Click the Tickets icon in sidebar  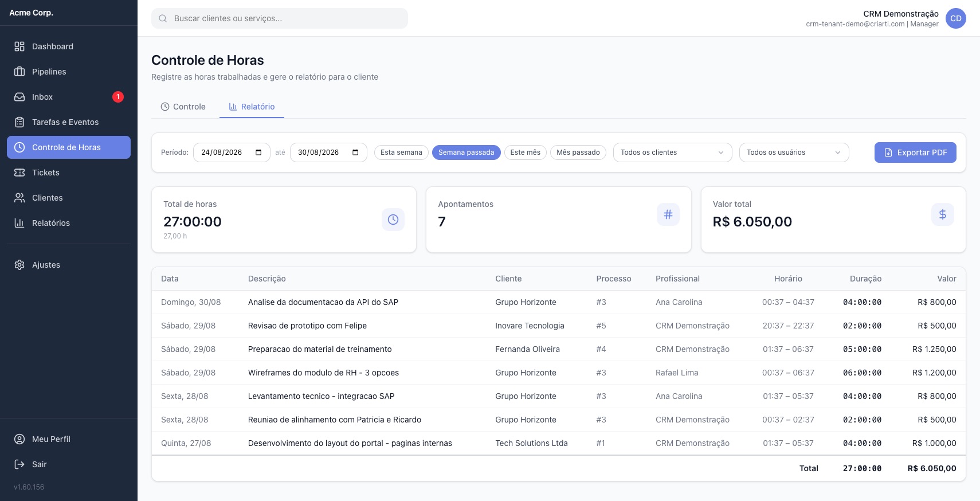click(19, 173)
